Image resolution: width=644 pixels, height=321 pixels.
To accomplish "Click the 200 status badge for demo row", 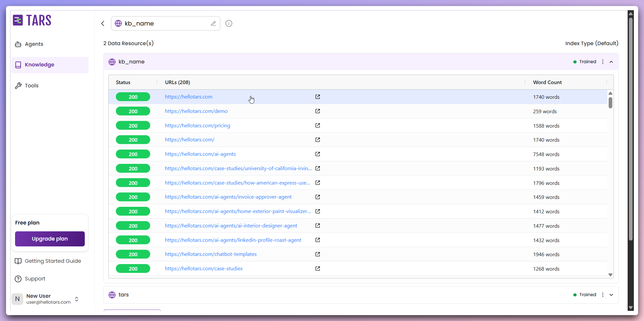I will pyautogui.click(x=133, y=111).
